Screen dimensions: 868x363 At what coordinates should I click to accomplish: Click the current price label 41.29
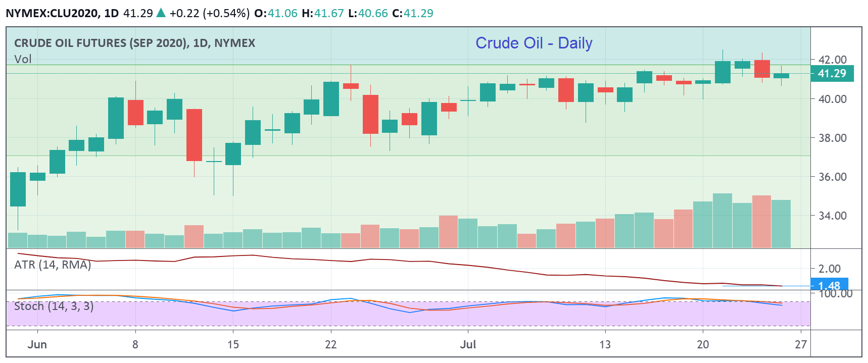click(x=832, y=74)
